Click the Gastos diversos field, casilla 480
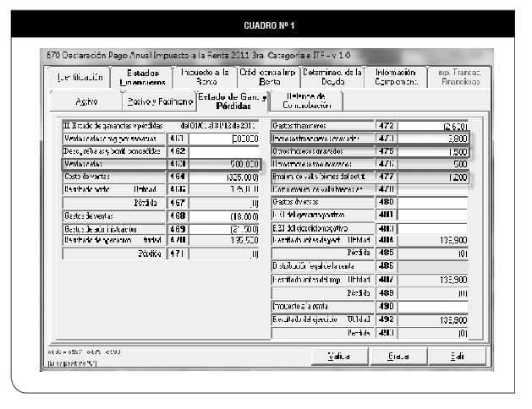Viewport: 532px width, 409px height. pos(432,202)
